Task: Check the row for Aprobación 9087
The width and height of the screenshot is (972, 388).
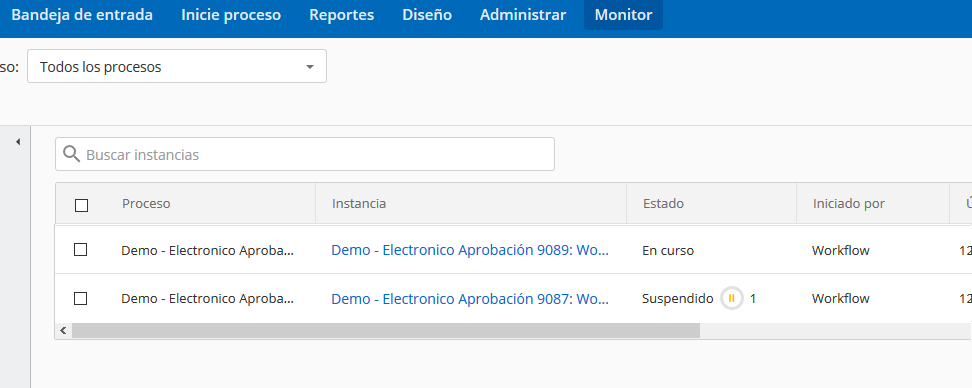Action: (x=81, y=298)
